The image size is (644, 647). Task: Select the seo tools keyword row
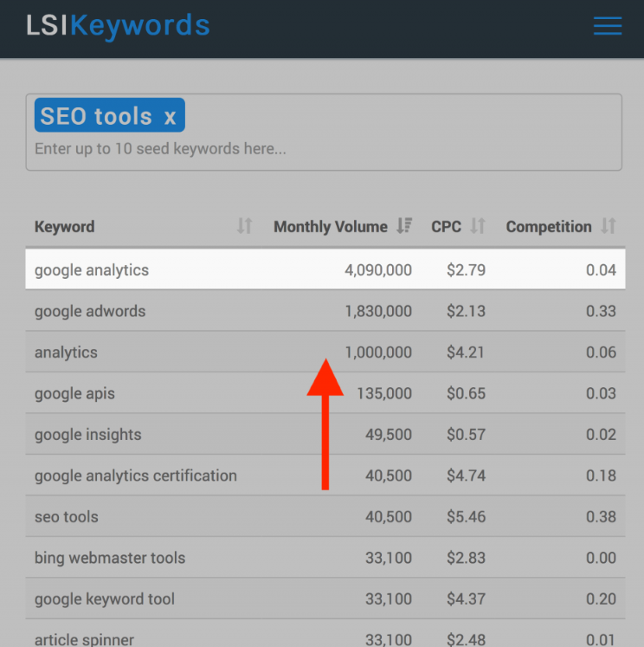click(325, 516)
